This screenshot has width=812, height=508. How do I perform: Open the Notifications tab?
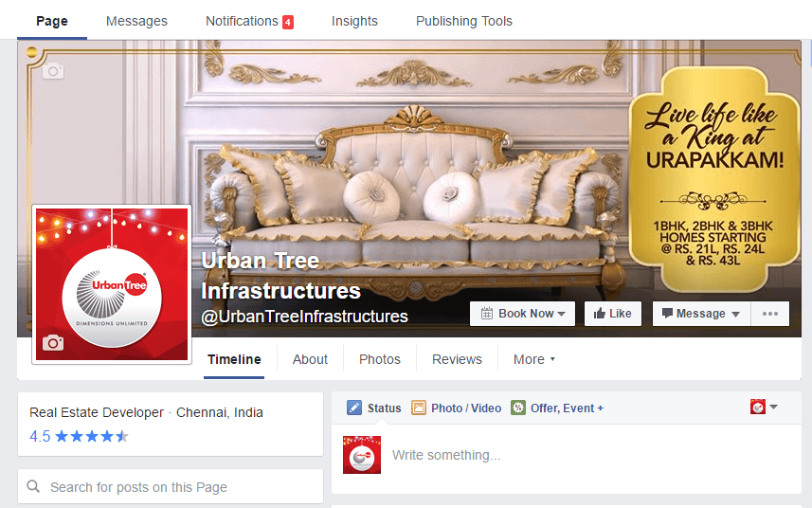tap(249, 21)
